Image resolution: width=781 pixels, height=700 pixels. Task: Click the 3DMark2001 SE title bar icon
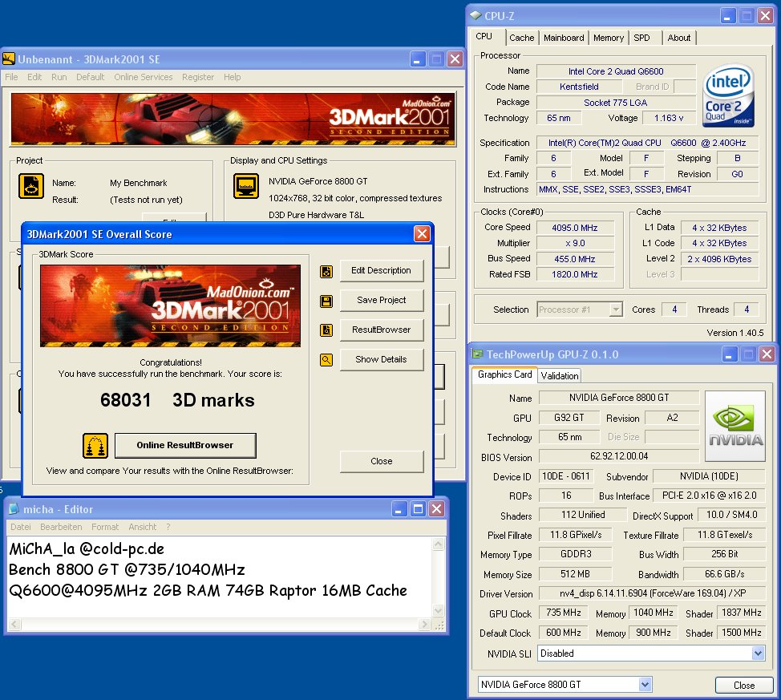tap(9, 59)
